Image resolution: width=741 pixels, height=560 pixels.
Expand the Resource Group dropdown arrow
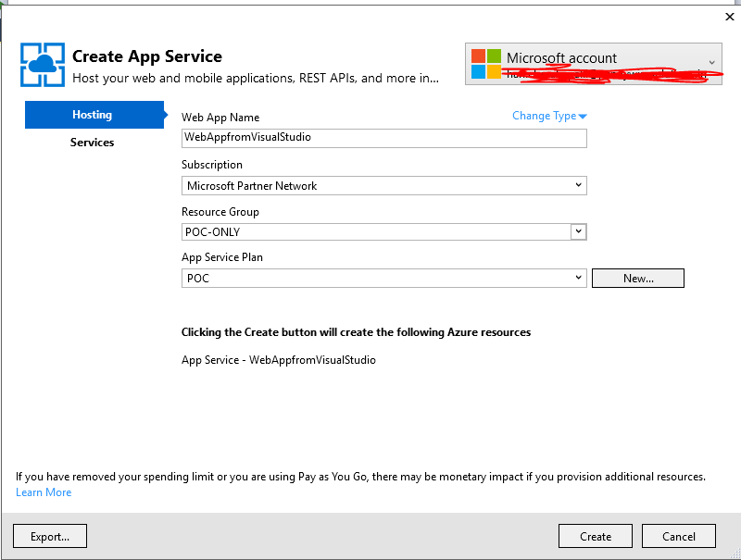coord(578,231)
